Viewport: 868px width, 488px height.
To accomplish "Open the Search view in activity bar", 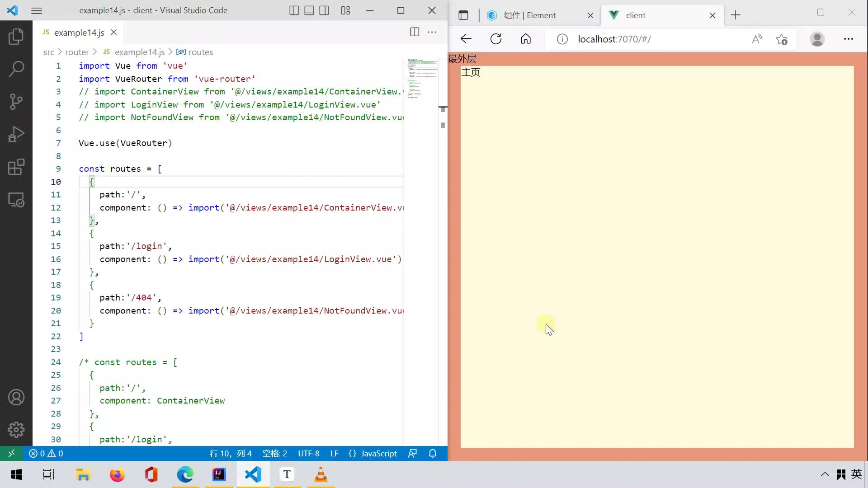I will pos(16,69).
